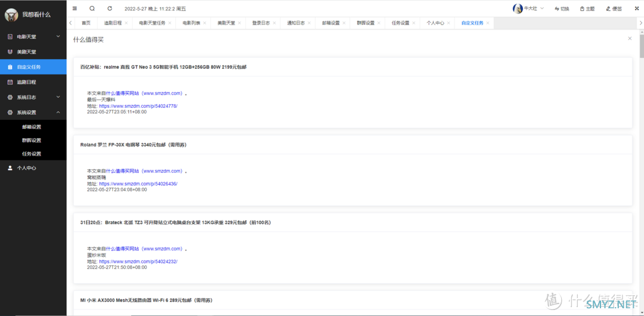644x316 pixels.
Task: Switch to the top 追剧日程 tab
Action: point(113,23)
